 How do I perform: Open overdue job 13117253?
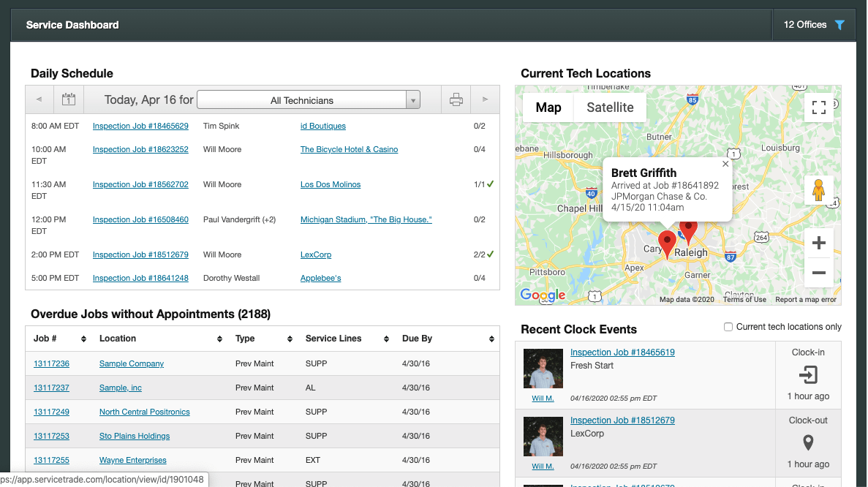click(51, 436)
